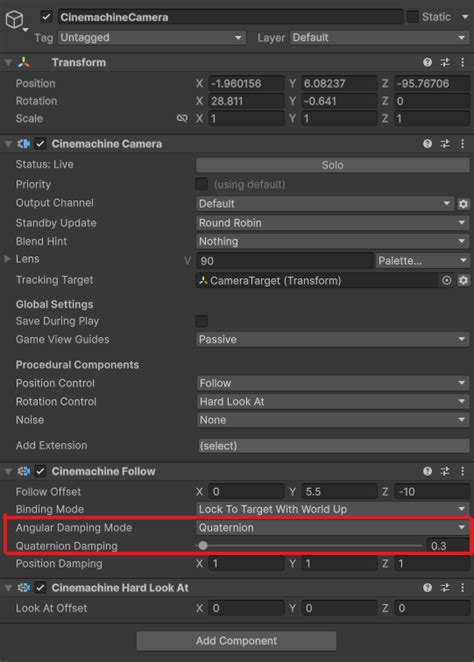Click the Cinemachine Follow component icon

[x=24, y=471]
